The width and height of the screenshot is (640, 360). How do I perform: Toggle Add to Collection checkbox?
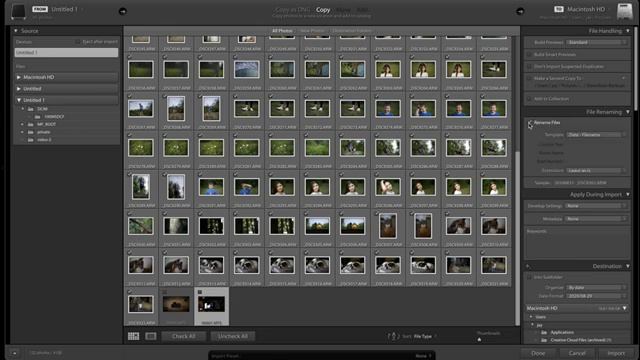[x=529, y=99]
